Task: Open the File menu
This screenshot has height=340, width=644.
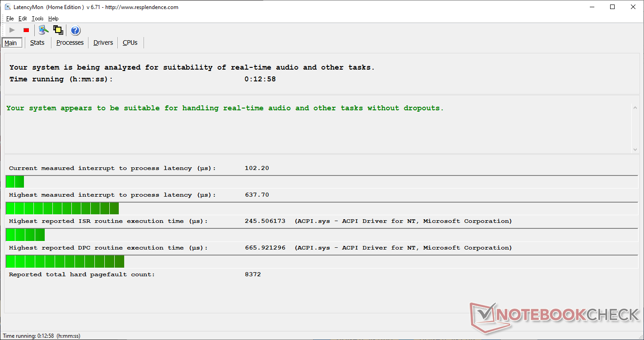Action: click(x=10, y=19)
